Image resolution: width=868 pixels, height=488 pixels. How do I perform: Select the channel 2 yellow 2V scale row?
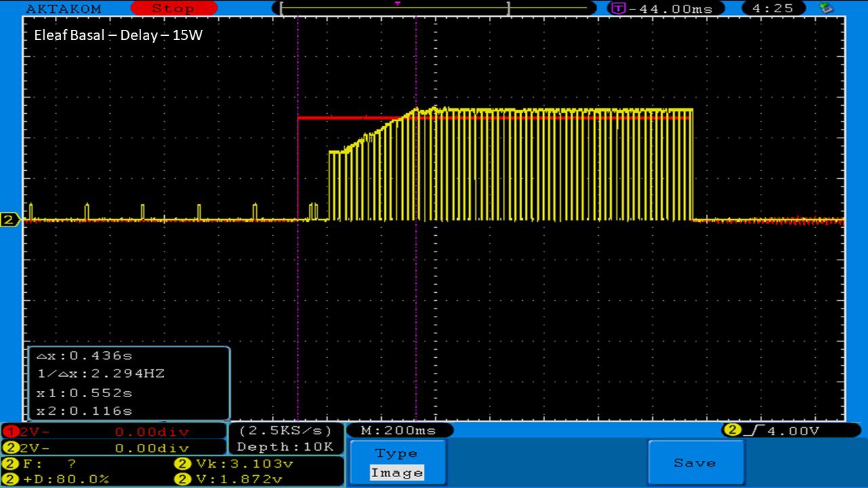click(113, 448)
